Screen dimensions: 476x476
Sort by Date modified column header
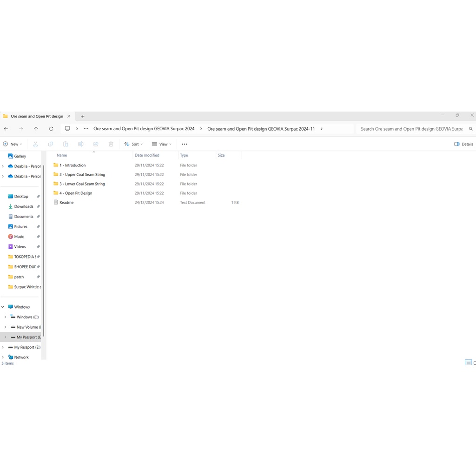click(147, 155)
